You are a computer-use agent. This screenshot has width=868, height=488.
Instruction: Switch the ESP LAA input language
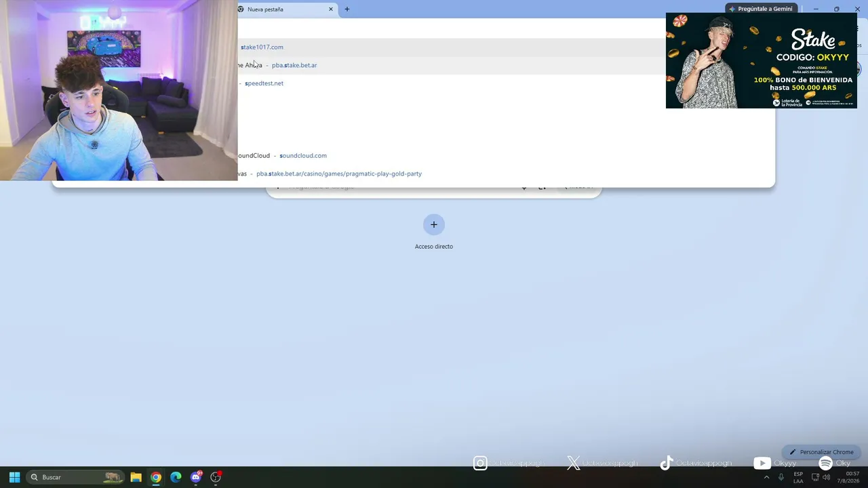798,477
